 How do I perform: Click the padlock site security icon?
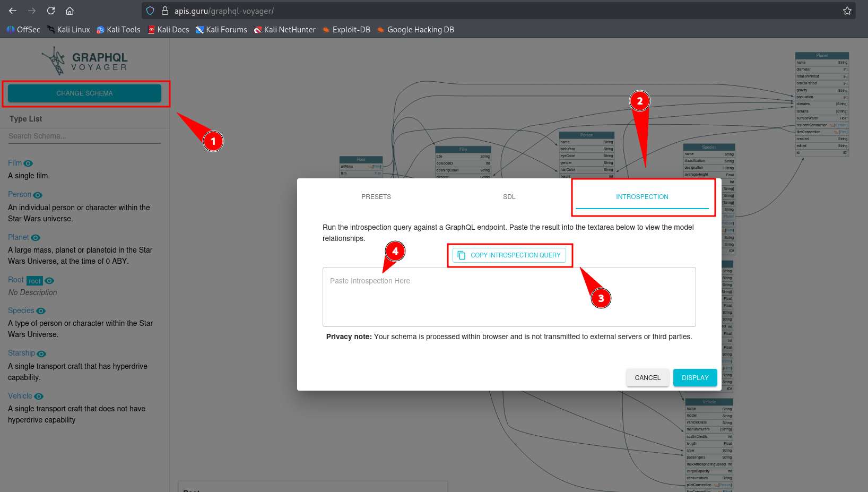click(164, 11)
